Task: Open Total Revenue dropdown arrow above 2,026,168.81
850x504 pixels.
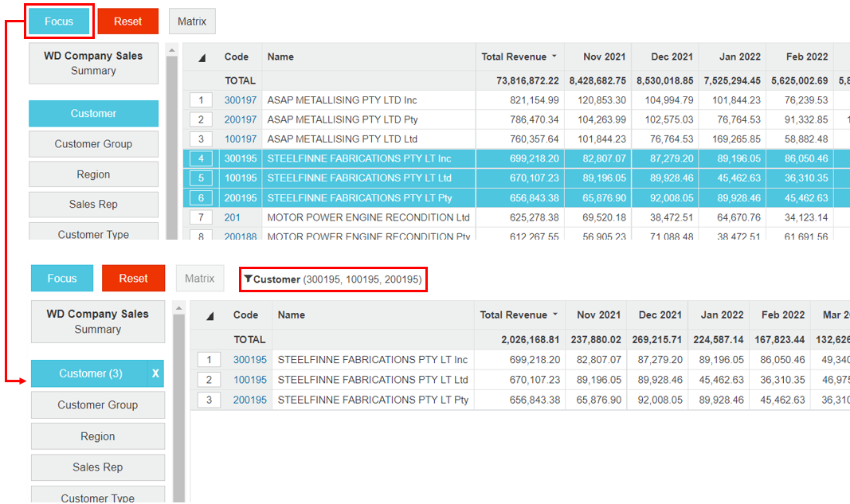Action: [554, 315]
